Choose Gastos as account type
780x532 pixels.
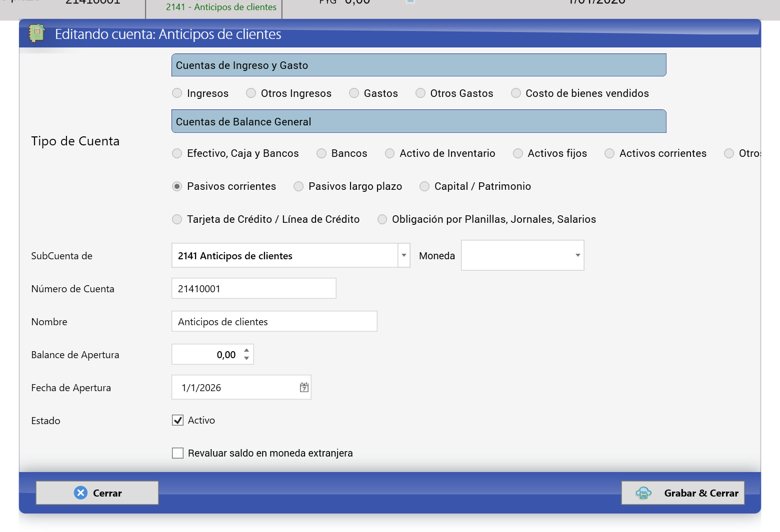click(354, 93)
